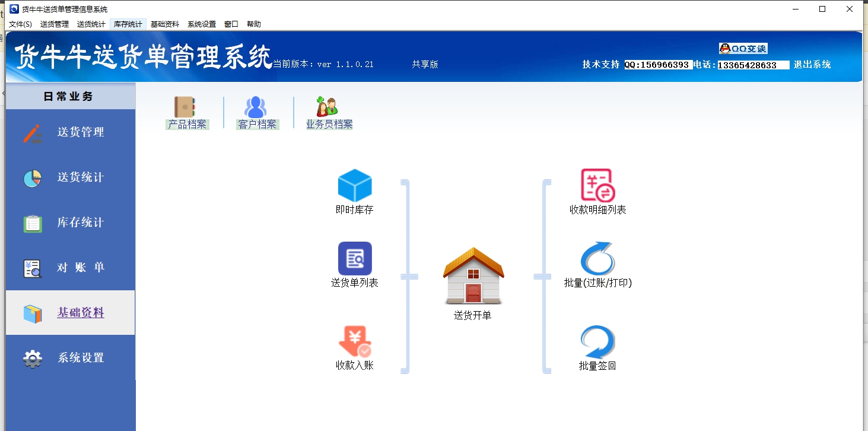The image size is (868, 431).
Task: Open the 送货单列表 document search icon
Action: (355, 258)
